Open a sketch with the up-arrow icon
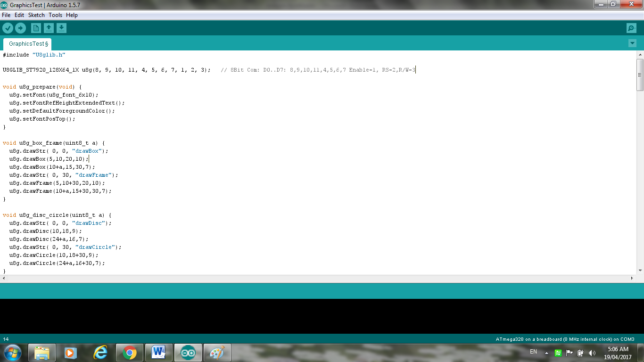The image size is (644, 362). [x=49, y=28]
